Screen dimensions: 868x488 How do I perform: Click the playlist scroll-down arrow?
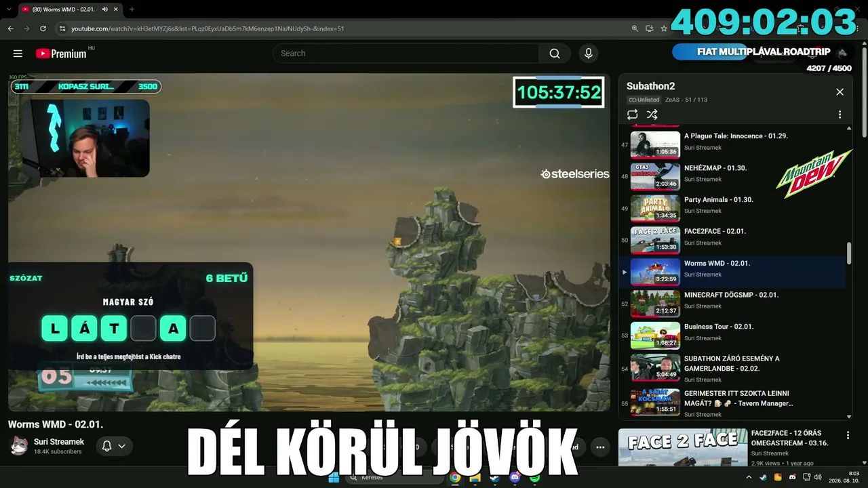(x=849, y=417)
